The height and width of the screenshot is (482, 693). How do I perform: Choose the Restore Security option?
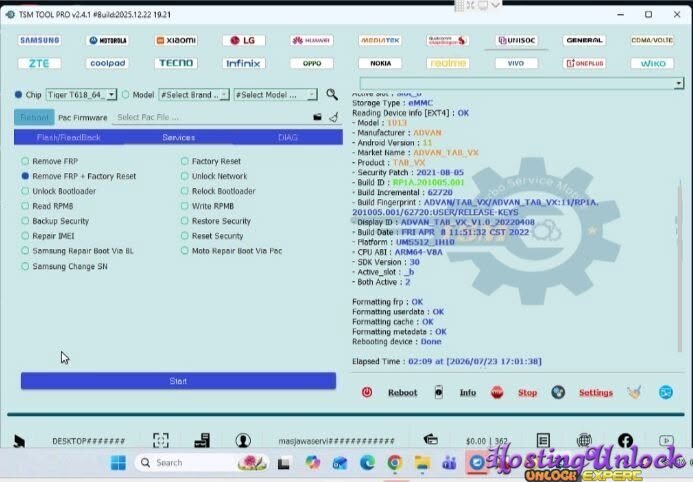click(216, 221)
